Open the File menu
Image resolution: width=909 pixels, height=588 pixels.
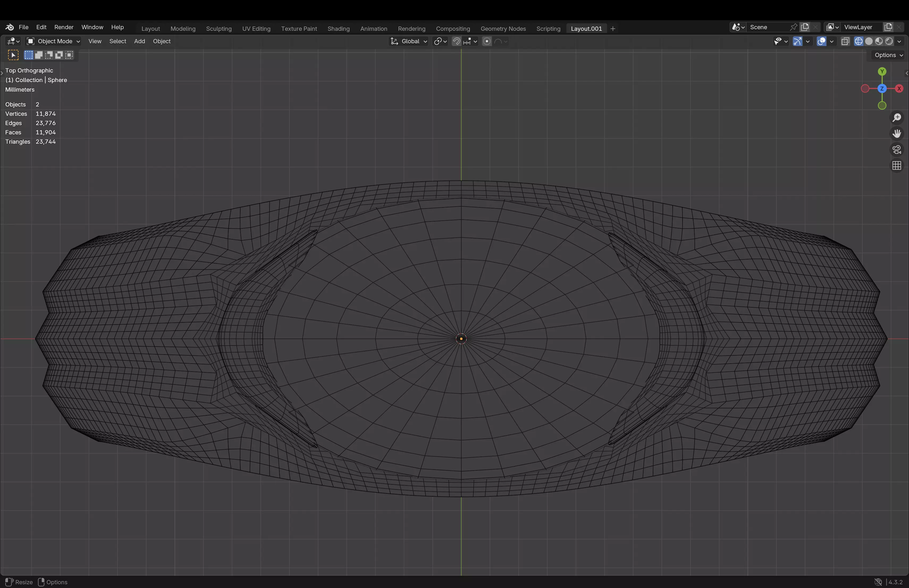point(23,27)
